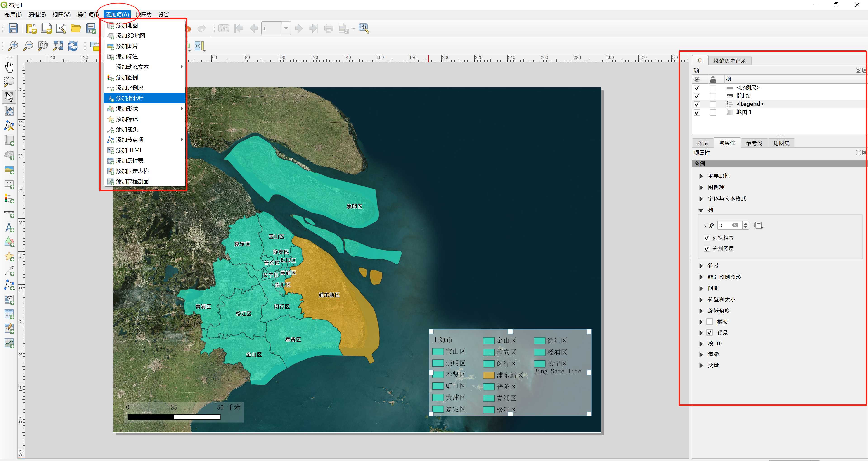Select the Add arrow tool in toolbox
Image resolution: width=868 pixels, height=461 pixels.
(9, 271)
